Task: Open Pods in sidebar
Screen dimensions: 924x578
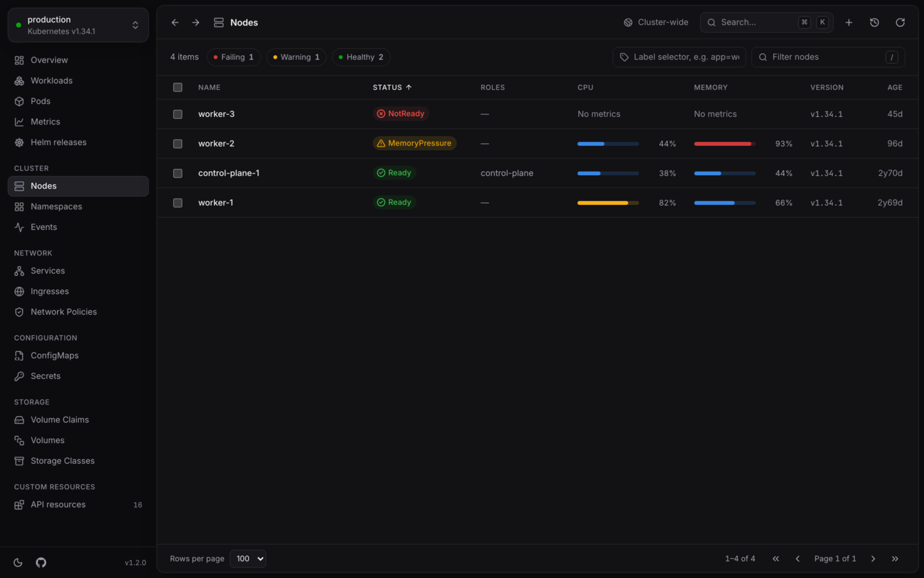Action: point(78,101)
